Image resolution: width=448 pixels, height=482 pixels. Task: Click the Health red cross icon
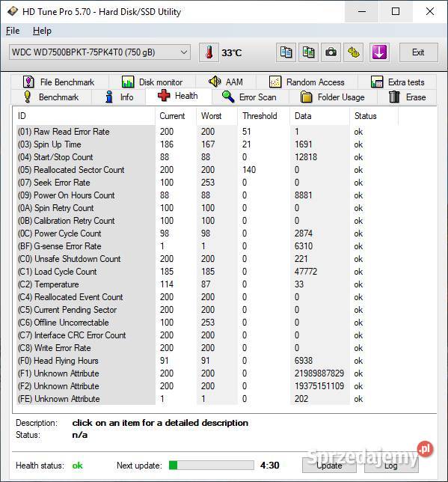[164, 96]
